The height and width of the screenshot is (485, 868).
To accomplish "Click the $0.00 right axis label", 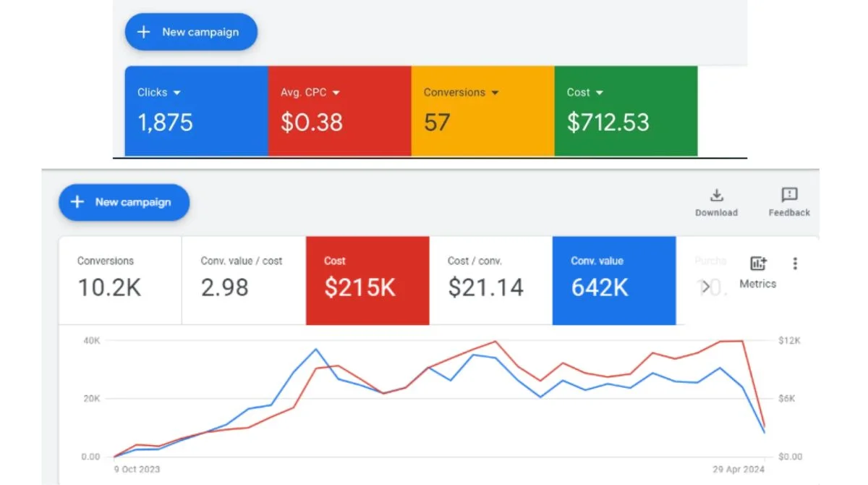I will pyautogui.click(x=790, y=457).
